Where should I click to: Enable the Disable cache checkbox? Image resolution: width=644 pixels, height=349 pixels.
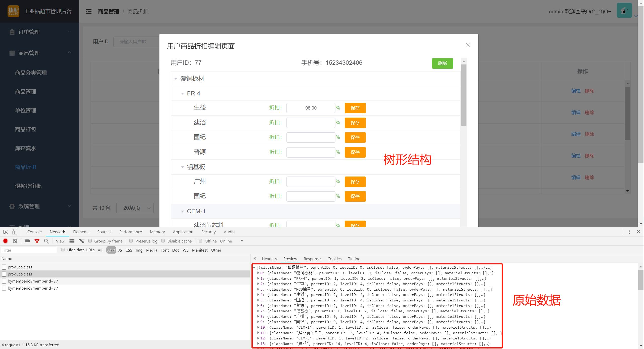coord(163,241)
